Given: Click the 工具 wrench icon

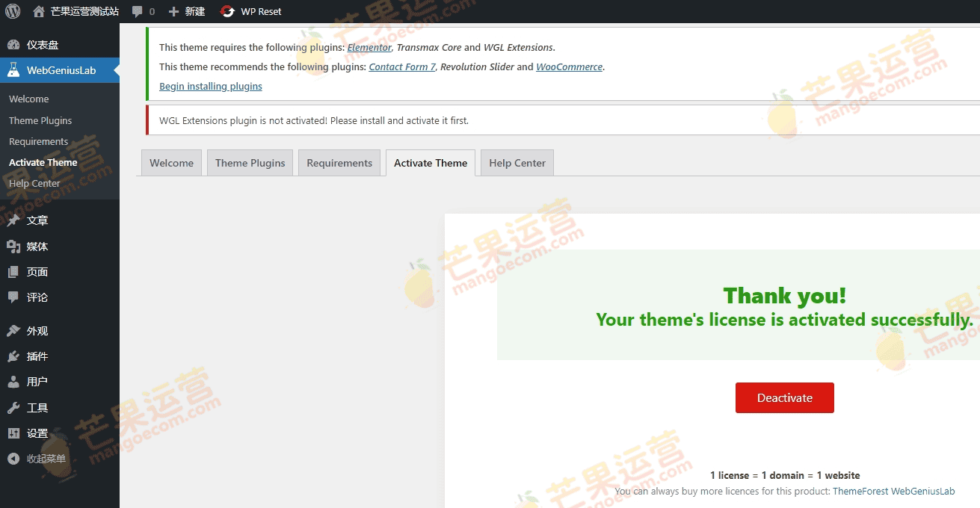Looking at the screenshot, I should tap(13, 408).
